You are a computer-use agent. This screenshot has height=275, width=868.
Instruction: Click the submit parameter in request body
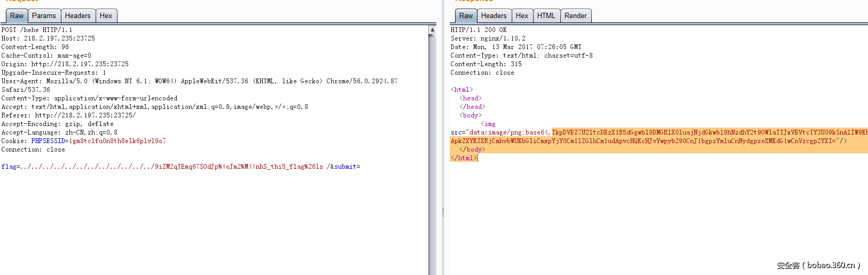click(346, 167)
